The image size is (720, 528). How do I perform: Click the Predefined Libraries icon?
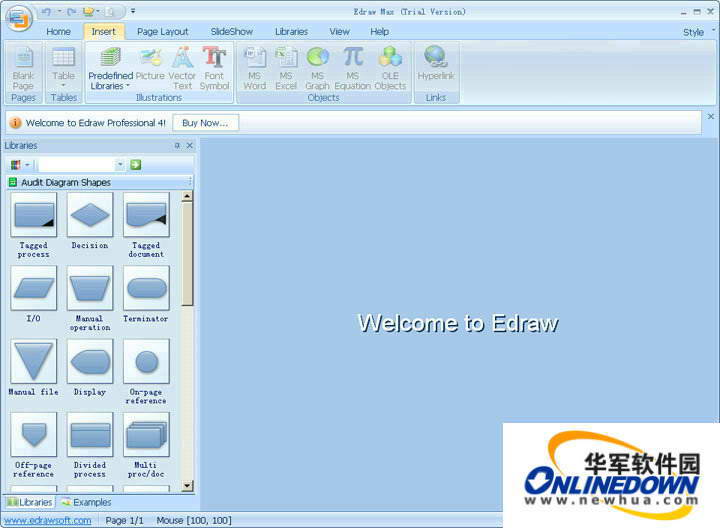(110, 58)
